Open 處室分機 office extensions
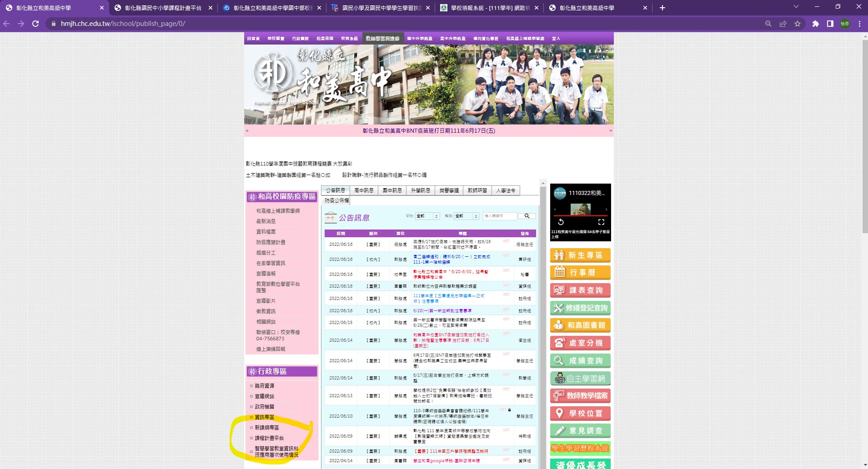This screenshot has width=868, height=469. [x=580, y=343]
